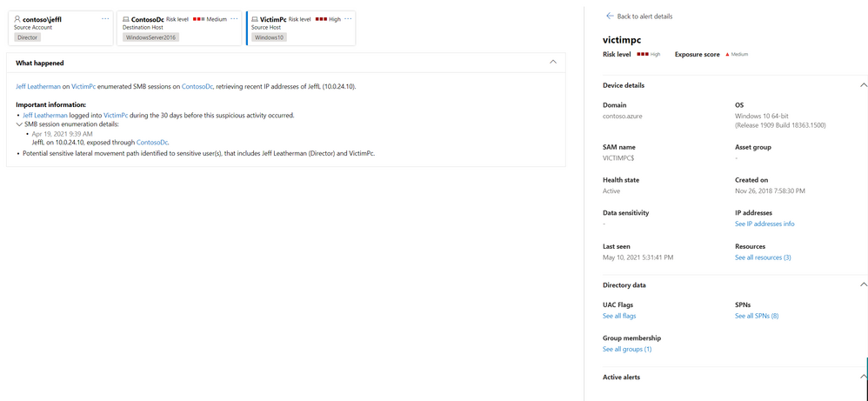Click See all SPNs (8) link
The width and height of the screenshot is (868, 401).
coord(756,316)
